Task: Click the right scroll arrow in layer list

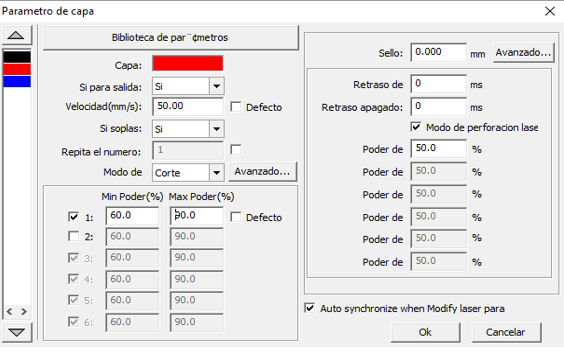Action: coord(24,311)
